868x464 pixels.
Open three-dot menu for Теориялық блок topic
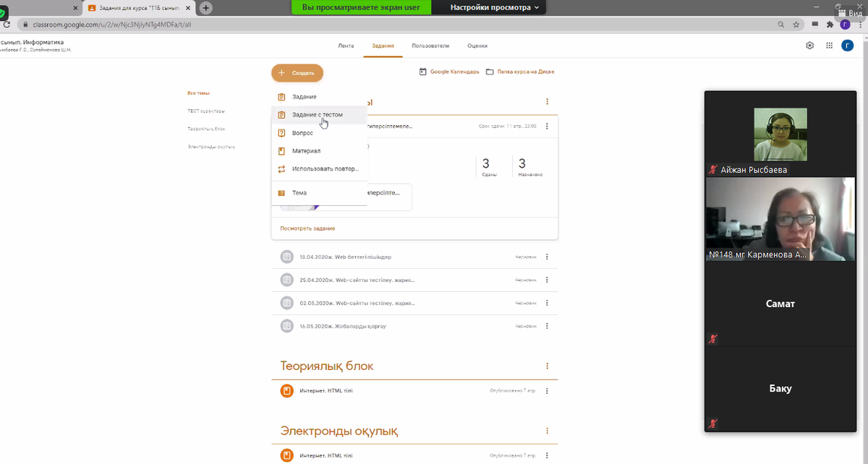547,366
